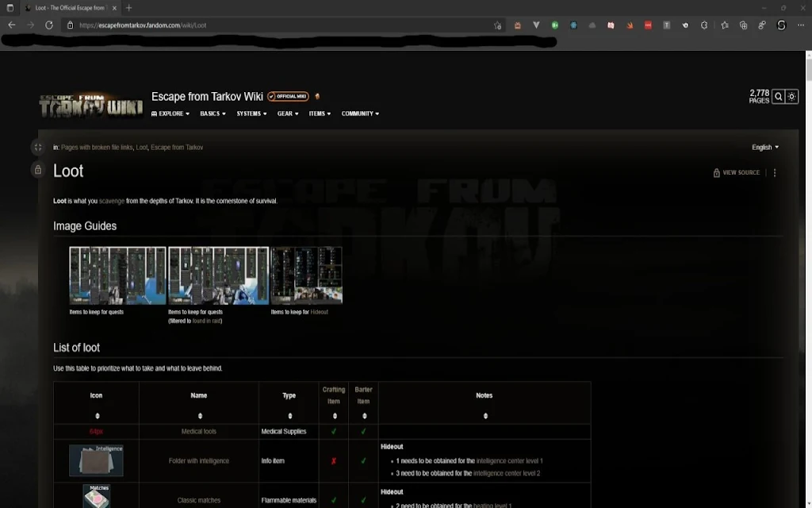Open the tab actions menu icon
Viewport: 812px width, 508px height.
(x=10, y=8)
